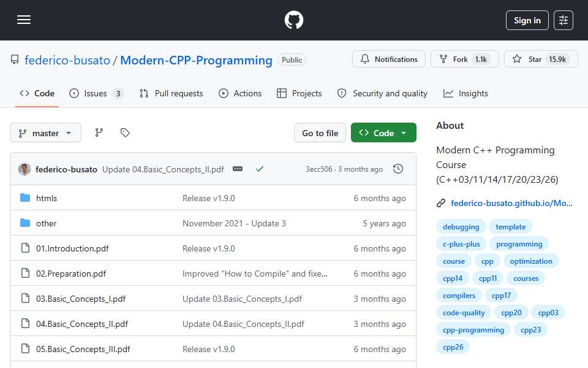Image resolution: width=588 pixels, height=368 pixels.
Task: Select the cpp26 topic tag
Action: pos(453,347)
